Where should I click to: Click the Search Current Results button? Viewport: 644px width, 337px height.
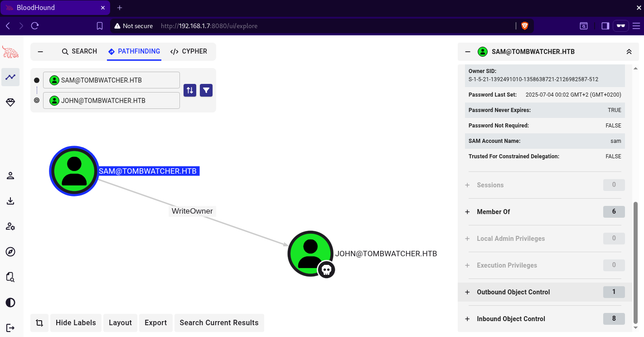(x=219, y=323)
